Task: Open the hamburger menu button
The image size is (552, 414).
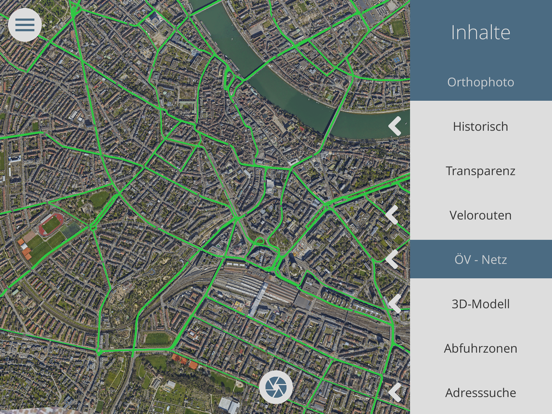Action: tap(25, 25)
